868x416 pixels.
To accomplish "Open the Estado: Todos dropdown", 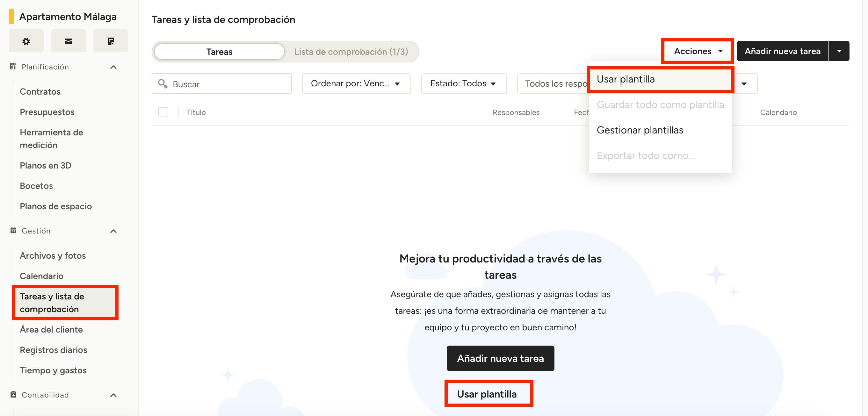I will click(463, 83).
